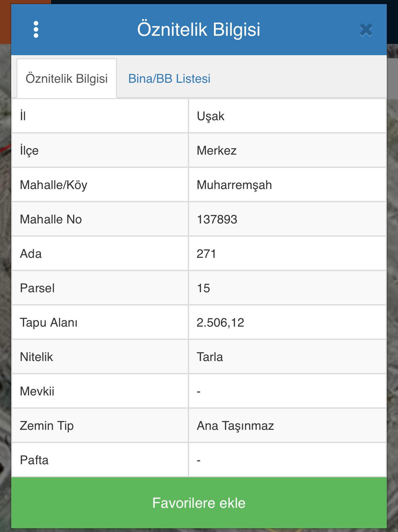Select the Öznitelik Bilgisi tab
Screen dimensions: 398x532
coord(67,79)
